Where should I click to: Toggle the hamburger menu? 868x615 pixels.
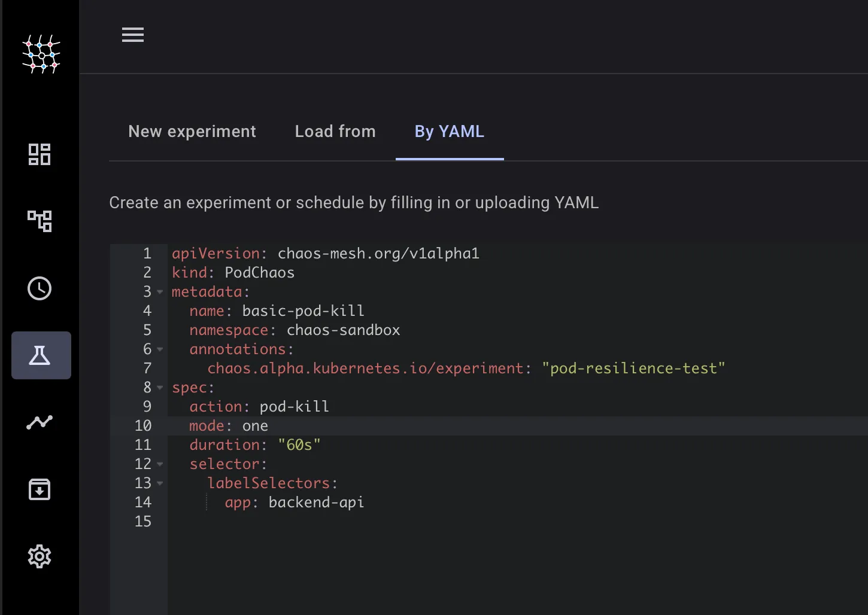click(133, 35)
